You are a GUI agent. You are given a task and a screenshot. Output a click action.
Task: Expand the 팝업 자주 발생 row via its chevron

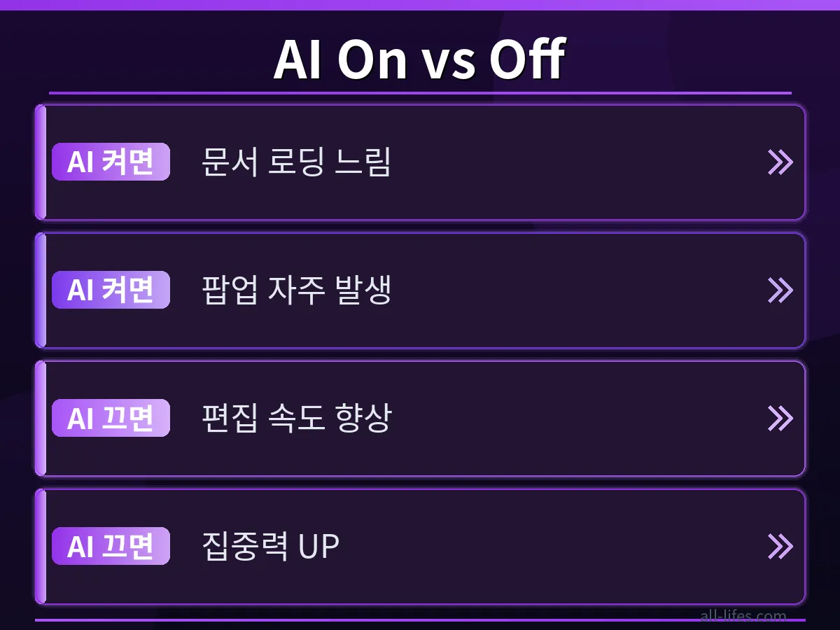point(780,290)
